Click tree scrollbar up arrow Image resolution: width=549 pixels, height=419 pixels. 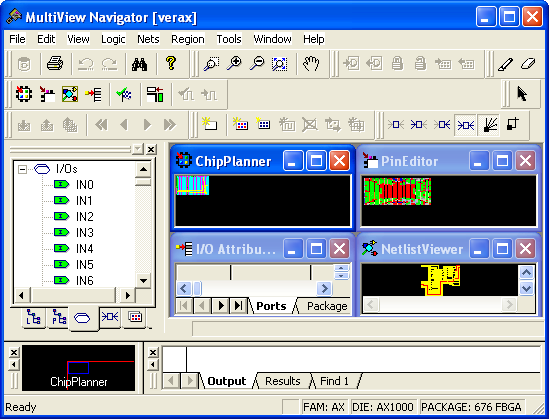143,169
